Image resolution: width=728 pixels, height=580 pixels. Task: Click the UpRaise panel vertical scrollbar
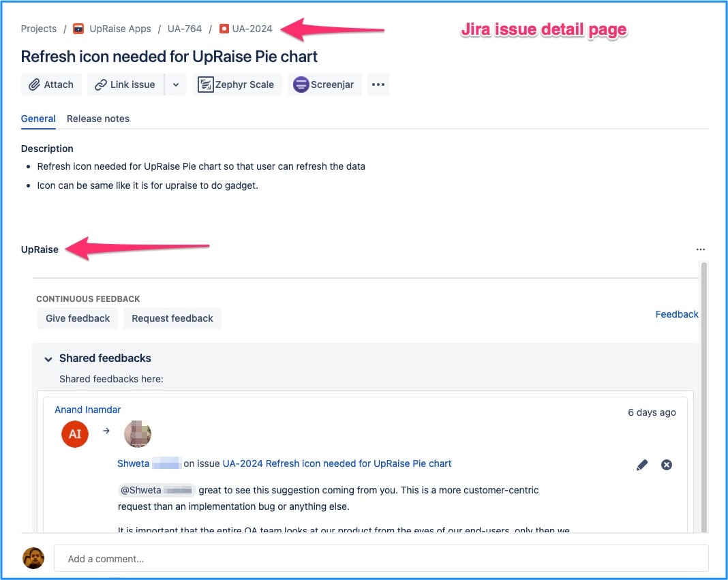(704, 397)
